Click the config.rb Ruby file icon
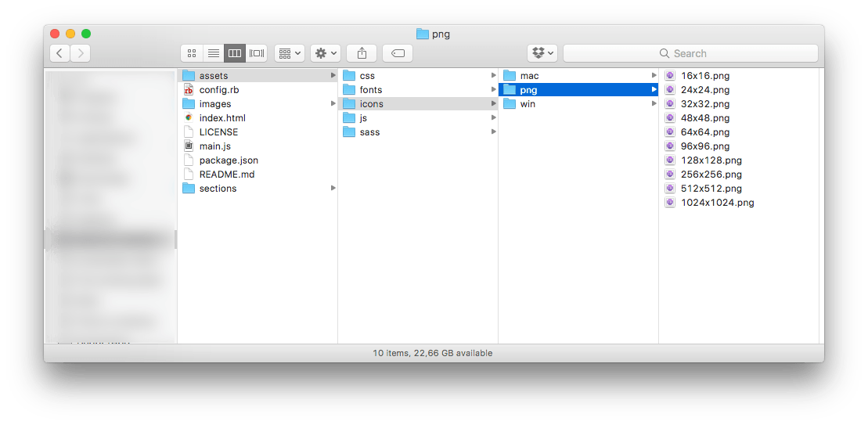This screenshot has width=868, height=425. click(x=189, y=90)
